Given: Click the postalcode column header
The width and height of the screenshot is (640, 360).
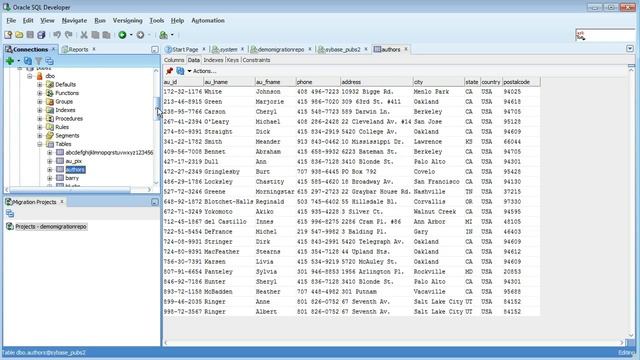Looking at the screenshot, I should [x=521, y=82].
